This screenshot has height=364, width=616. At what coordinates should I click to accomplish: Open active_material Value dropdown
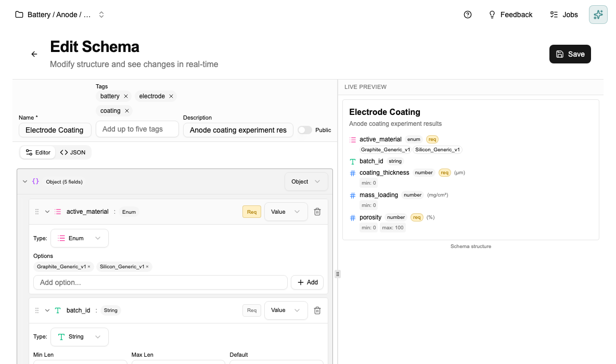pos(286,212)
